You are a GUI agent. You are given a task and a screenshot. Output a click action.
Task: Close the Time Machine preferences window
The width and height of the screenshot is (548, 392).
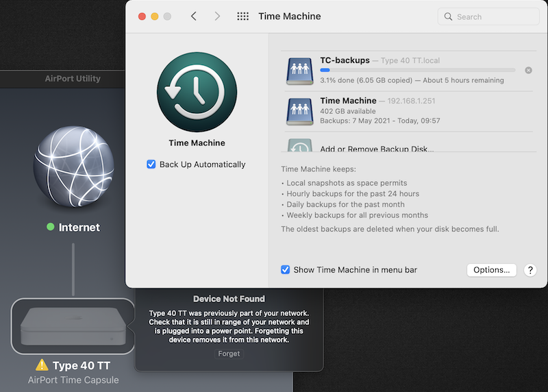[x=142, y=16]
